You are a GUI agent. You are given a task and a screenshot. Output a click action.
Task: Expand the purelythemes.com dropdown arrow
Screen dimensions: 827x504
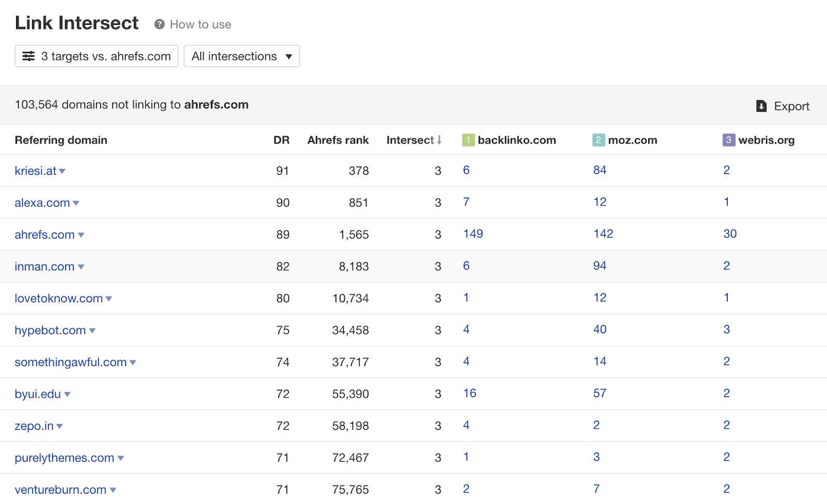coord(121,459)
